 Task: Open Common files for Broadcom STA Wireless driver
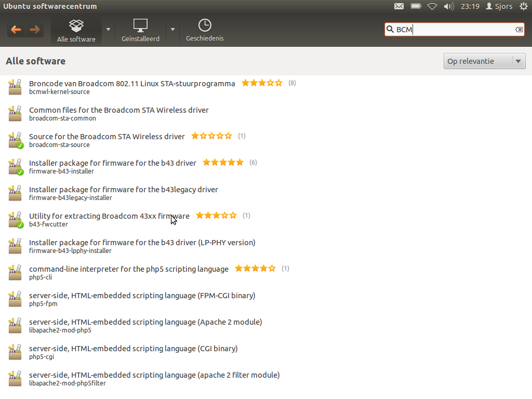coord(119,110)
